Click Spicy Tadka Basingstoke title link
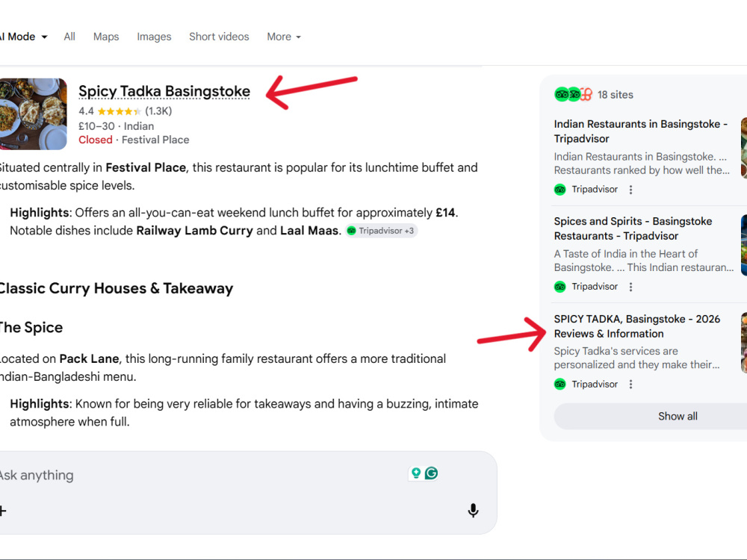The image size is (747, 560). (164, 91)
